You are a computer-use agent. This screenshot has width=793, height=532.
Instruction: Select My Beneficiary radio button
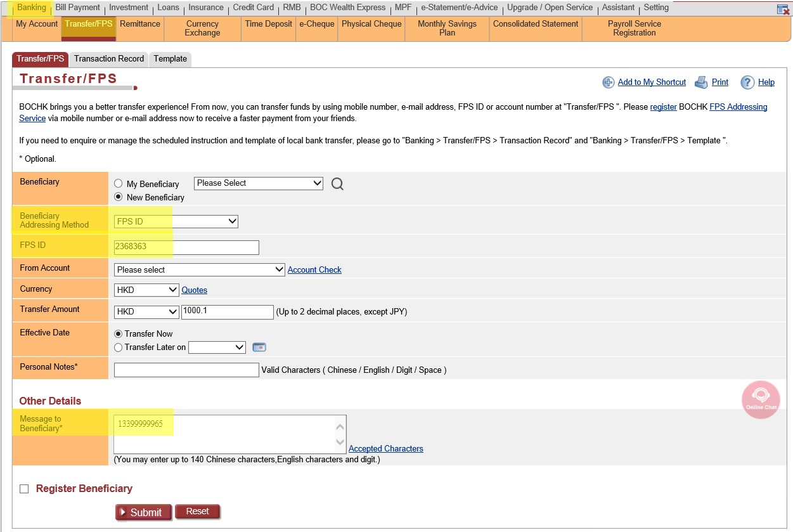(x=119, y=184)
